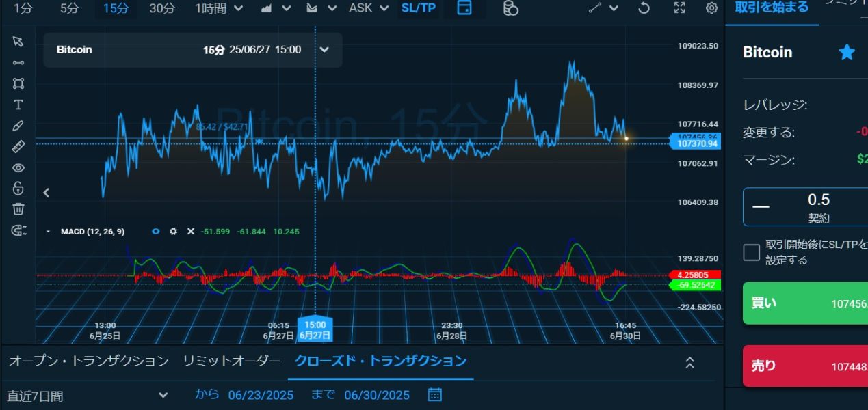The height and width of the screenshot is (410, 868).
Task: Expand the Bitcoin info panel chevron
Action: point(324,49)
